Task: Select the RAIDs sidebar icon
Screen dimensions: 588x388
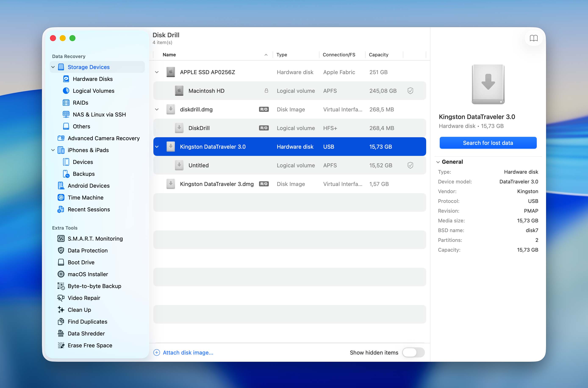Action: point(66,103)
